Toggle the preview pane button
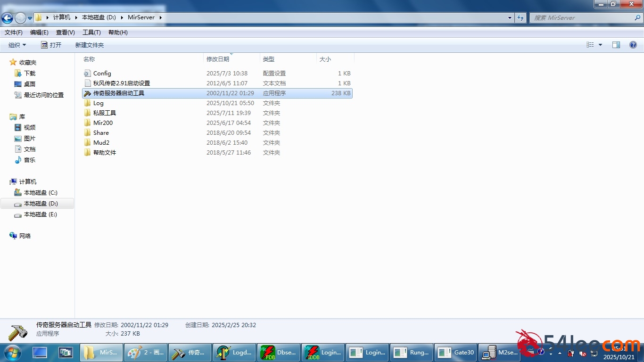Image resolution: width=644 pixels, height=362 pixels. coord(616,45)
